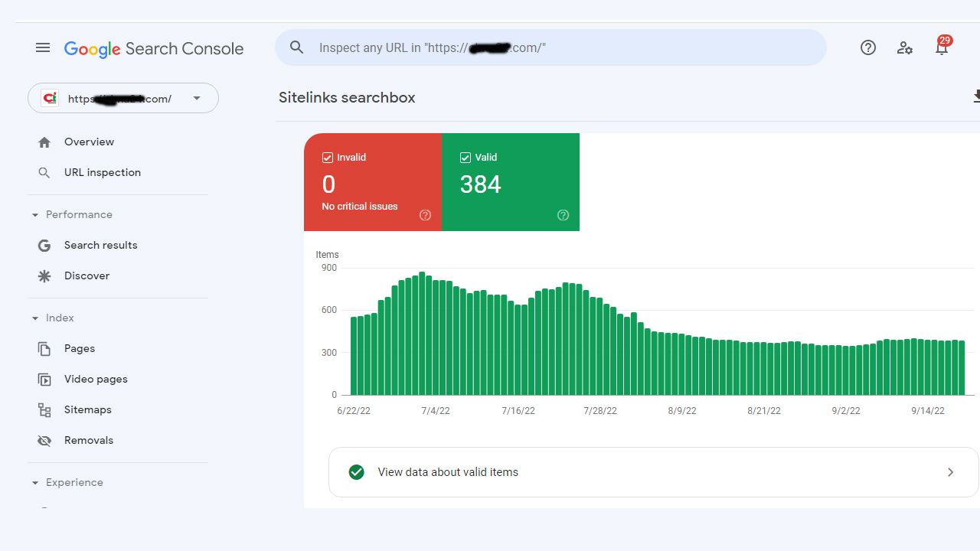Open the hamburger main menu
980x551 pixels.
point(43,48)
